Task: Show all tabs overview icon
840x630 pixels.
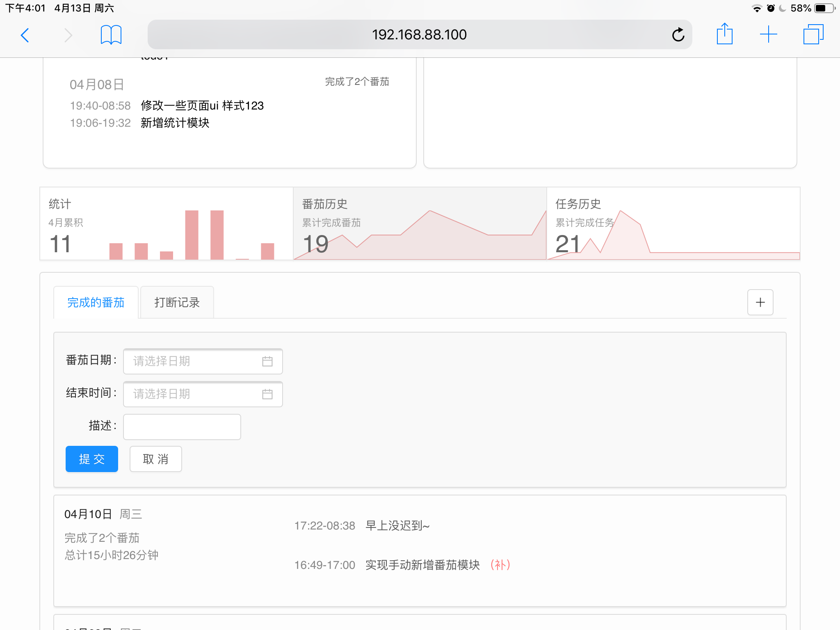Action: (813, 34)
